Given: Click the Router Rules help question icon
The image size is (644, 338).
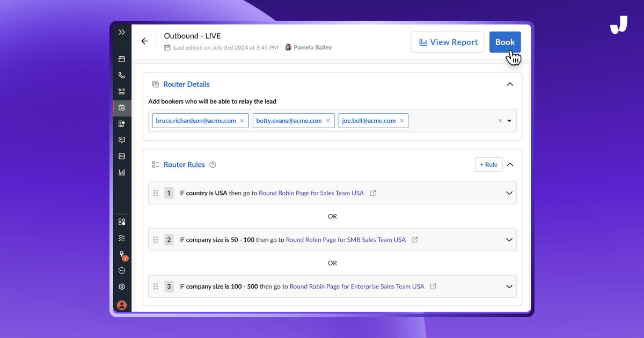Looking at the screenshot, I should 213,165.
